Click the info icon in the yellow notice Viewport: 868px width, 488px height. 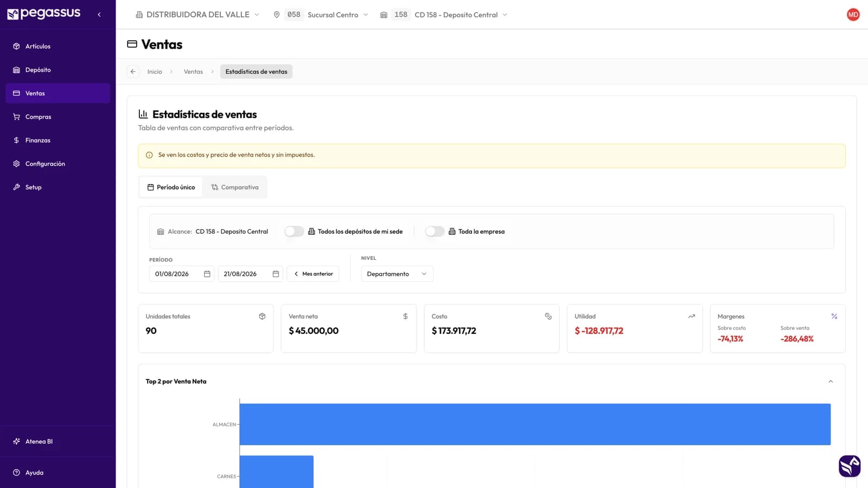(x=149, y=155)
